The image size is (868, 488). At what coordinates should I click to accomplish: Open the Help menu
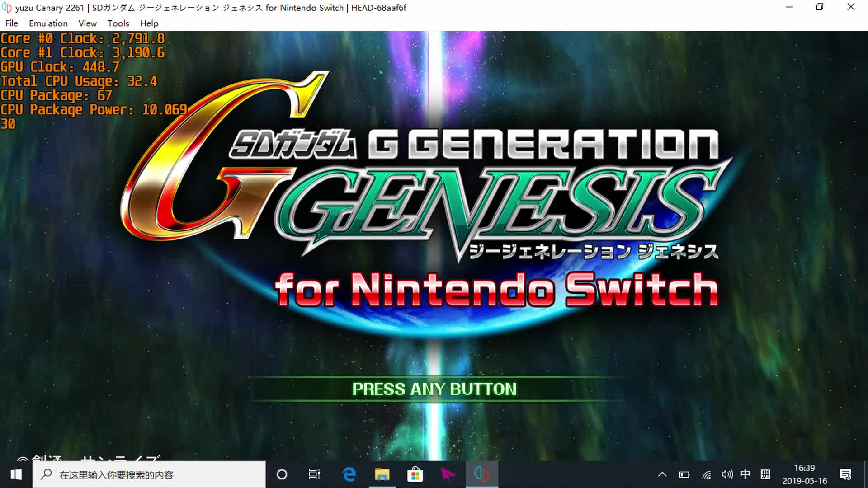(x=149, y=23)
